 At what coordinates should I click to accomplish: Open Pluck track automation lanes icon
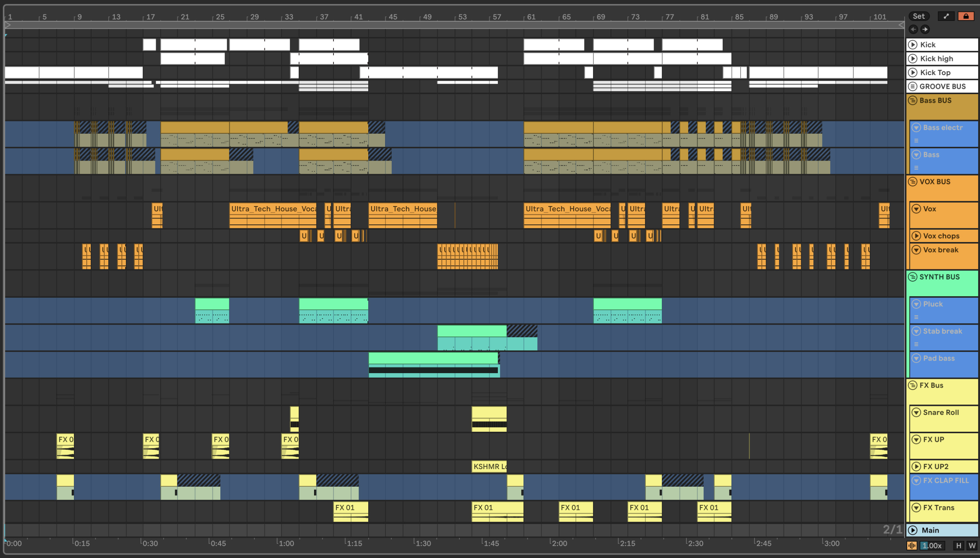click(917, 317)
